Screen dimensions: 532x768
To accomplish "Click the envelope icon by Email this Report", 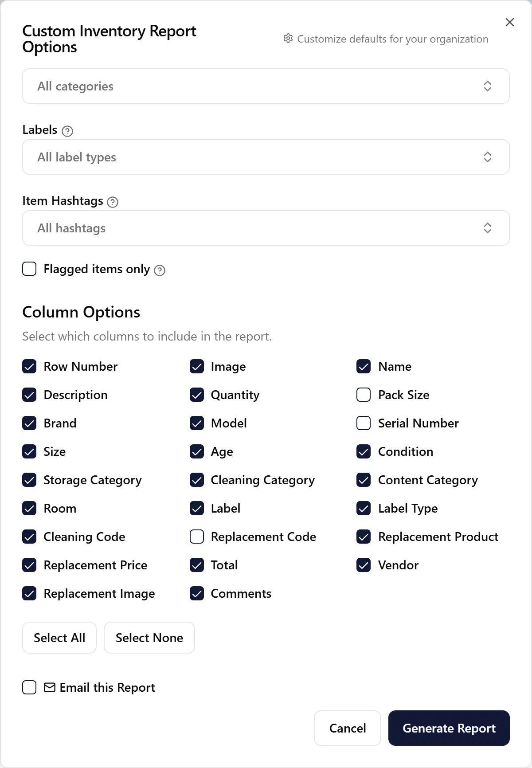I will 50,687.
